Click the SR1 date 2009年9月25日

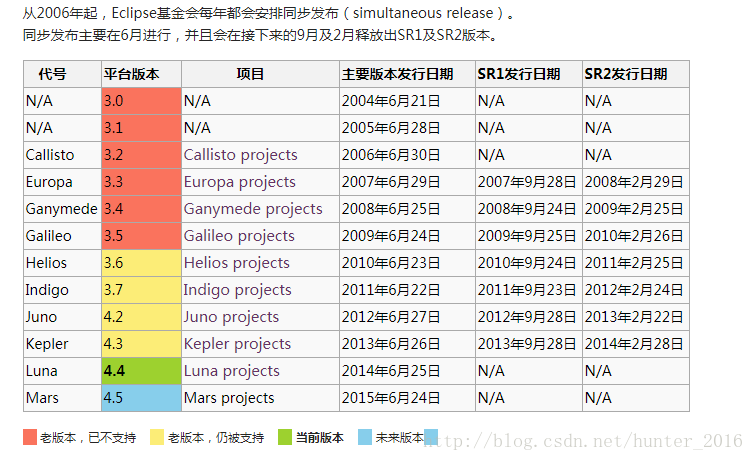[527, 236]
